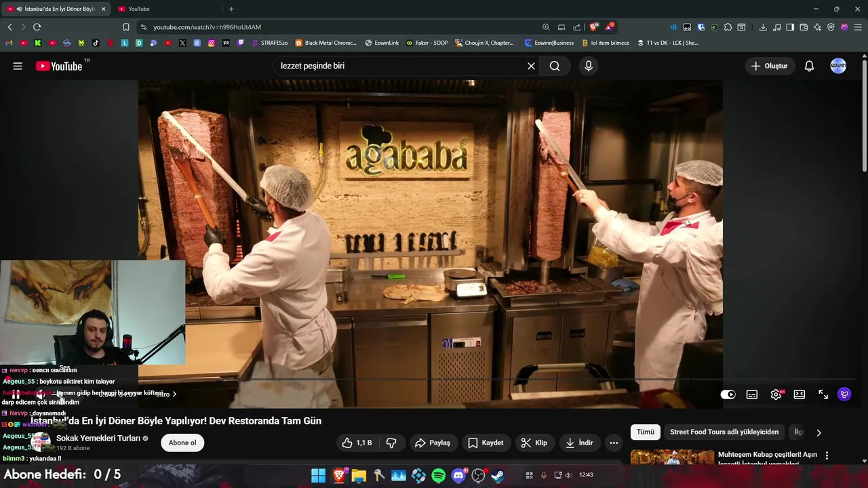The image size is (868, 488).
Task: Open 'T1 vs DK - LCK' bookmark
Action: [667, 43]
